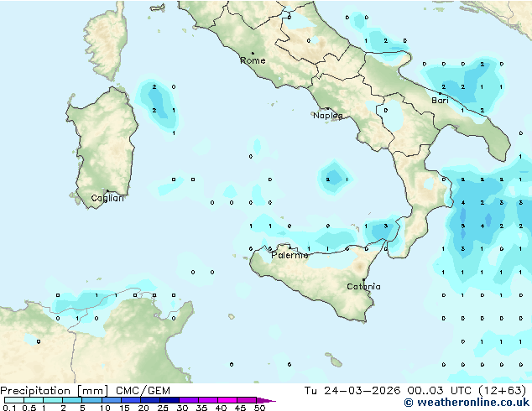532x411 pixels.
Task: Click the '0.5' legend scale label
Action: coord(29,408)
